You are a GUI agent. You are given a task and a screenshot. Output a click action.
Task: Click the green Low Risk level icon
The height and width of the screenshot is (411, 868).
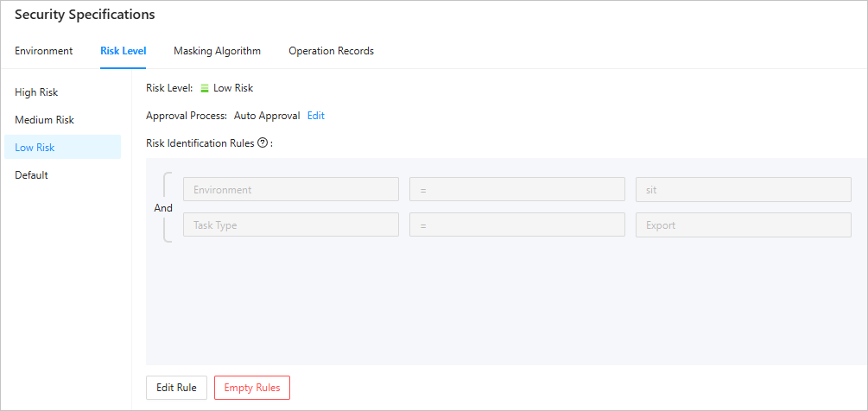click(x=205, y=88)
